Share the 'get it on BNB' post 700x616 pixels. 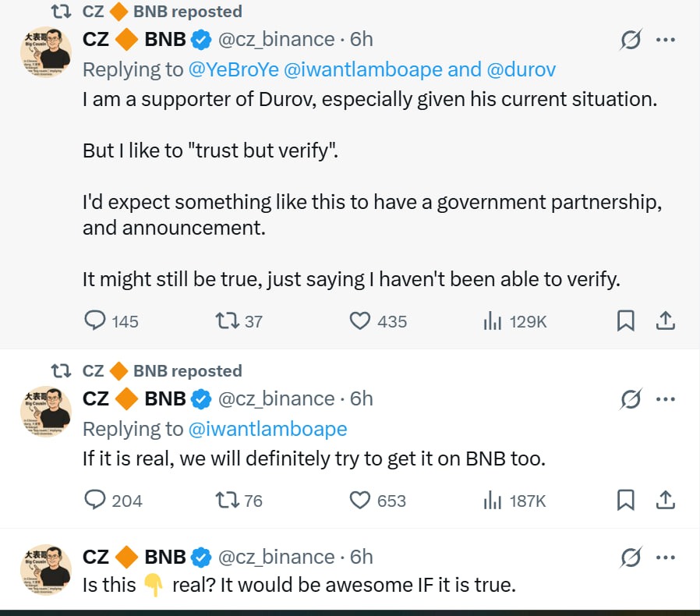pyautogui.click(x=665, y=500)
